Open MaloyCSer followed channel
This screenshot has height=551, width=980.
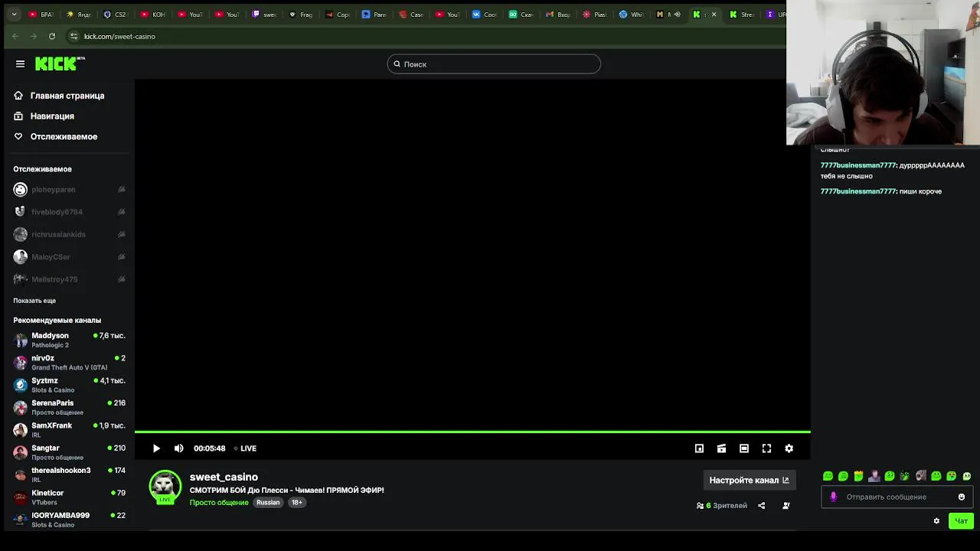click(69, 257)
